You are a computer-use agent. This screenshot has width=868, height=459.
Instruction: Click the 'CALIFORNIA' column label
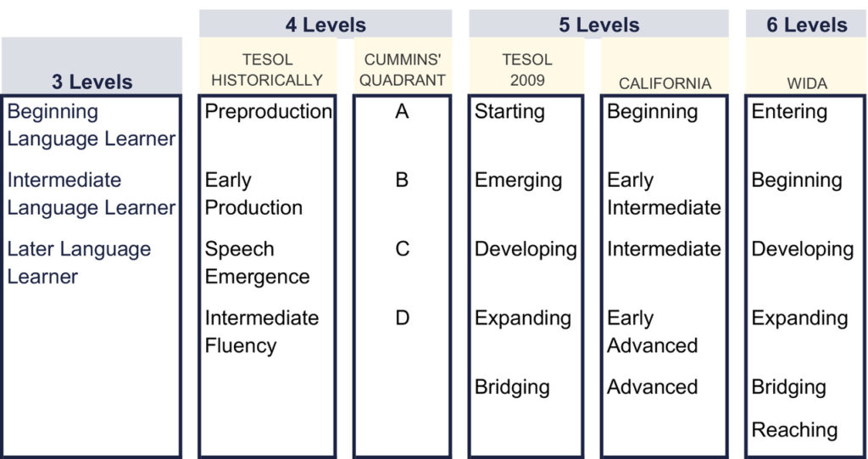[665, 82]
